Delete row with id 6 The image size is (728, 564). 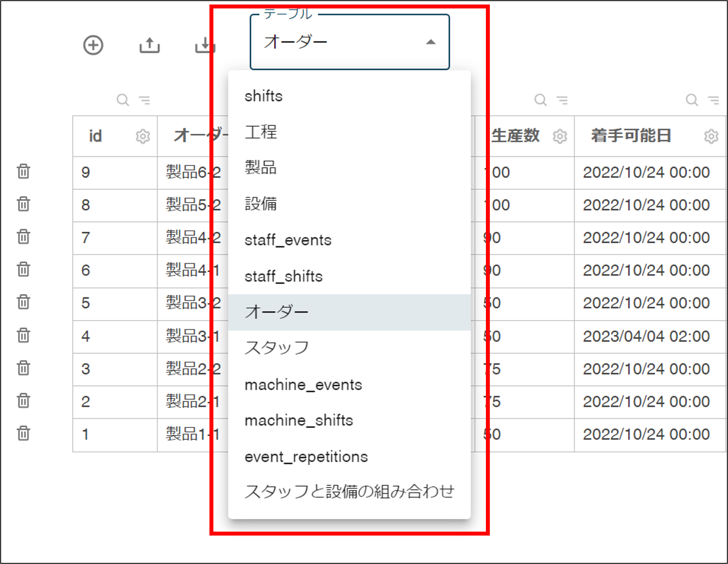(23, 269)
